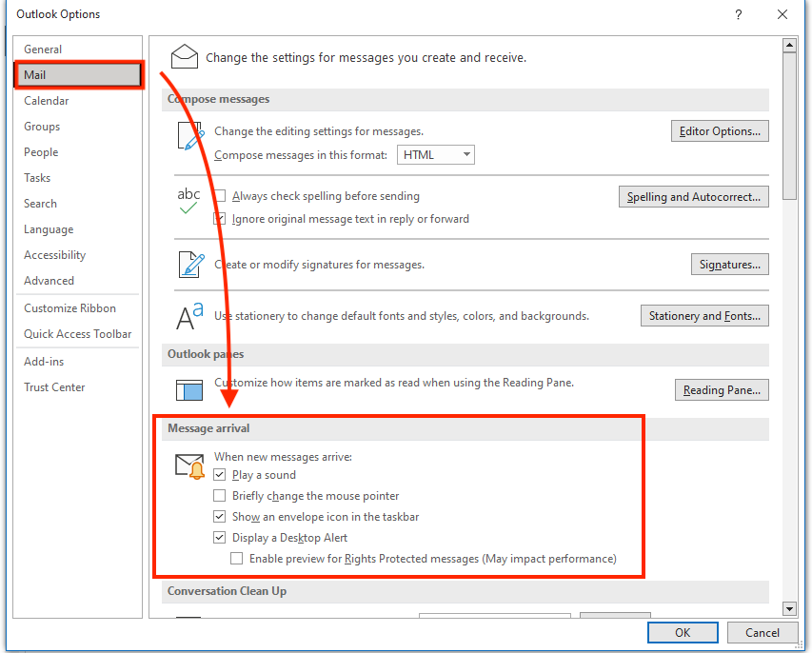Open the Calendar options category
812x653 pixels.
point(78,101)
